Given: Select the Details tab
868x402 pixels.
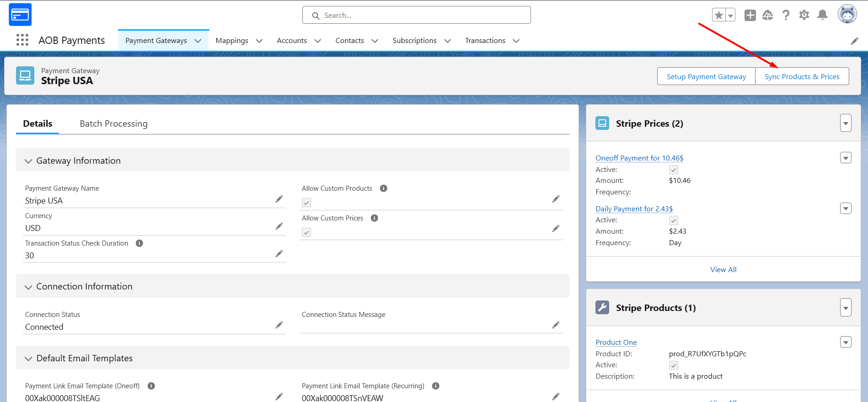Looking at the screenshot, I should 38,123.
